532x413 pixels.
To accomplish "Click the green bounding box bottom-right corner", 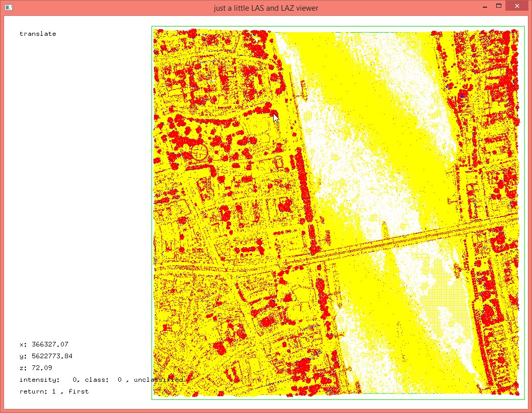I will point(524,399).
